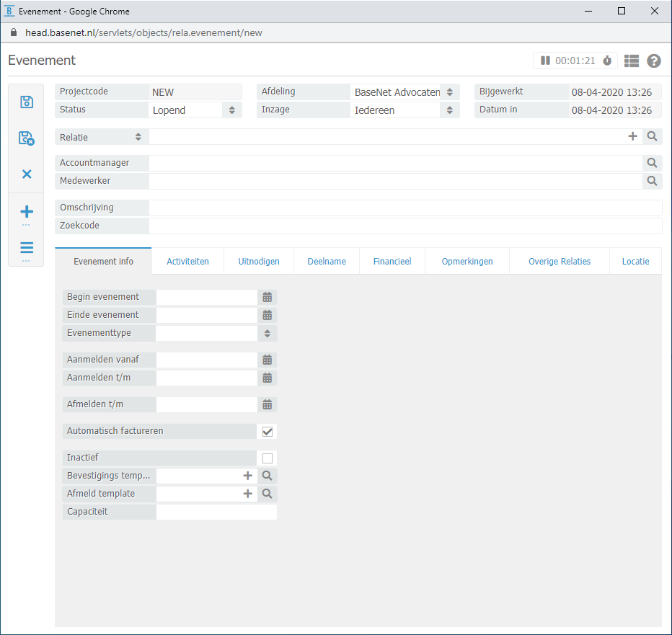Click the browser address bar URL
Screen dimensions: 672x635
(143, 32)
